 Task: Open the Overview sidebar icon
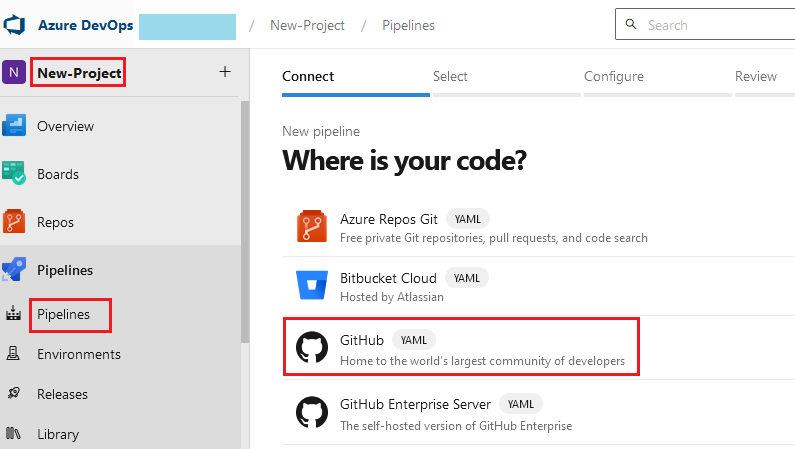point(15,126)
